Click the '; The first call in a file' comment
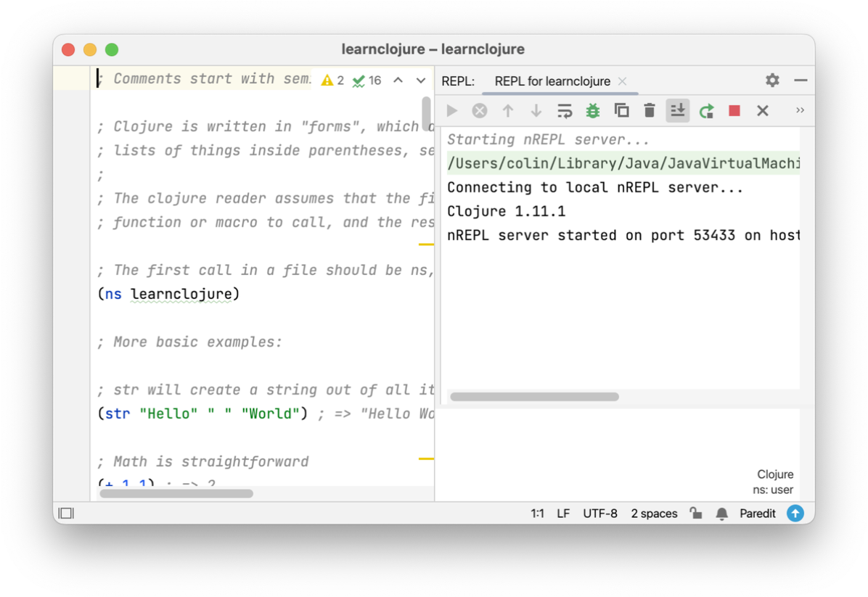The image size is (868, 597). [x=265, y=270]
